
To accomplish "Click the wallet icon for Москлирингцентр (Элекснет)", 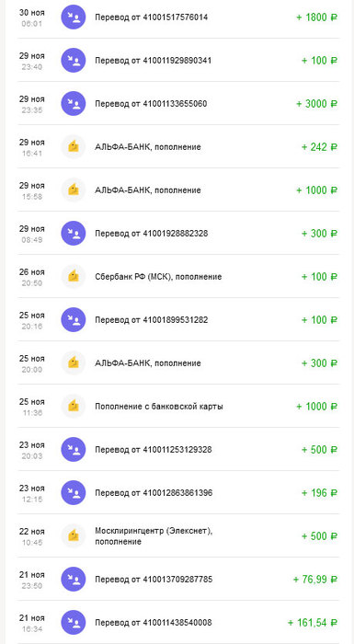I will [x=74, y=536].
